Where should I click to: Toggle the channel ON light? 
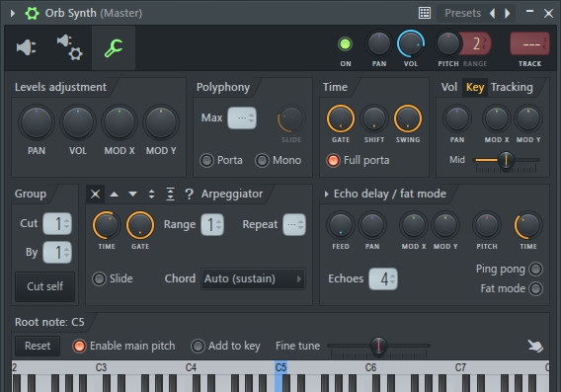click(345, 44)
